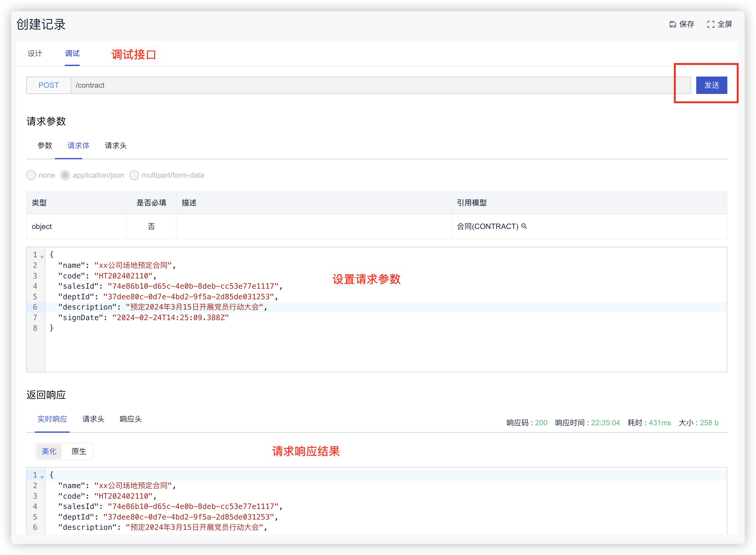Click the /contract URL path field
This screenshot has width=756, height=555.
370,85
